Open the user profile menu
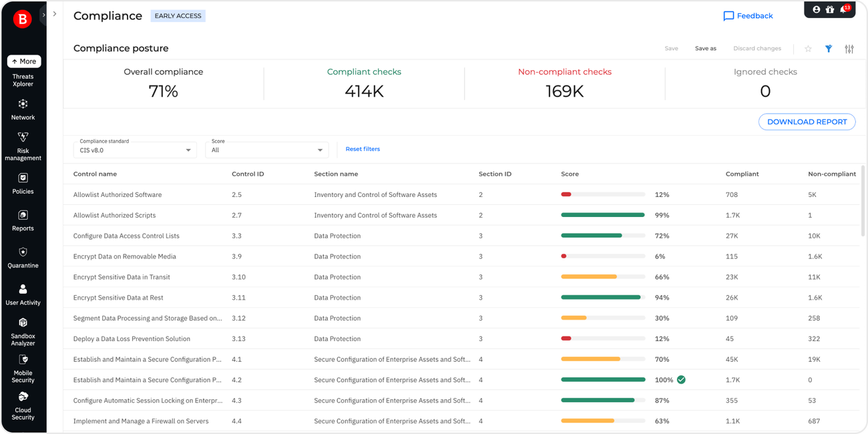Viewport: 868px width, 434px height. [815, 10]
